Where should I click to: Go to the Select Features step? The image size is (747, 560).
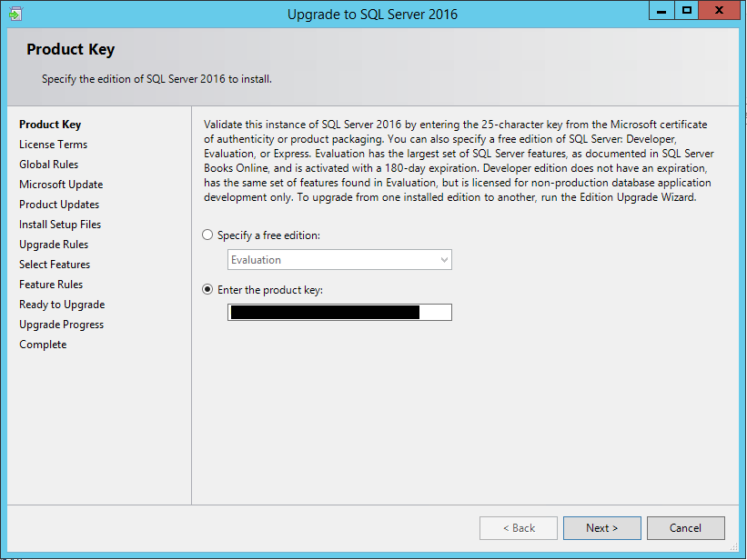click(x=55, y=264)
